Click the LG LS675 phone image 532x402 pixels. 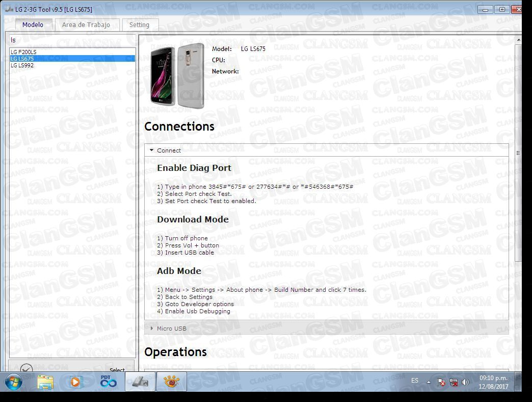(177, 76)
